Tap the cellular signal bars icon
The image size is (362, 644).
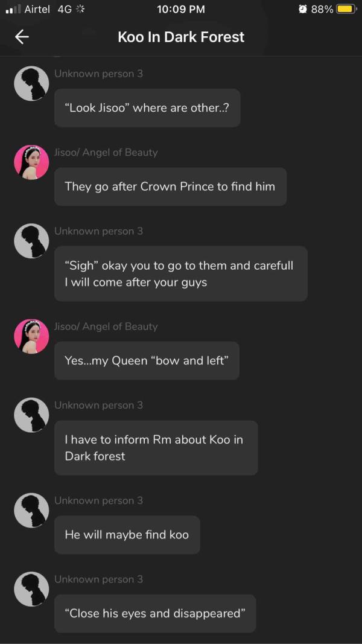coord(13,9)
